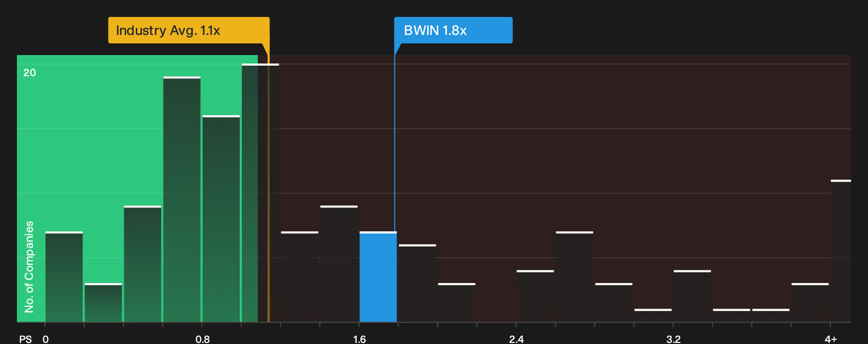Select the highlighted blue BWIN bar
The width and height of the screenshot is (868, 344).
pyautogui.click(x=378, y=277)
